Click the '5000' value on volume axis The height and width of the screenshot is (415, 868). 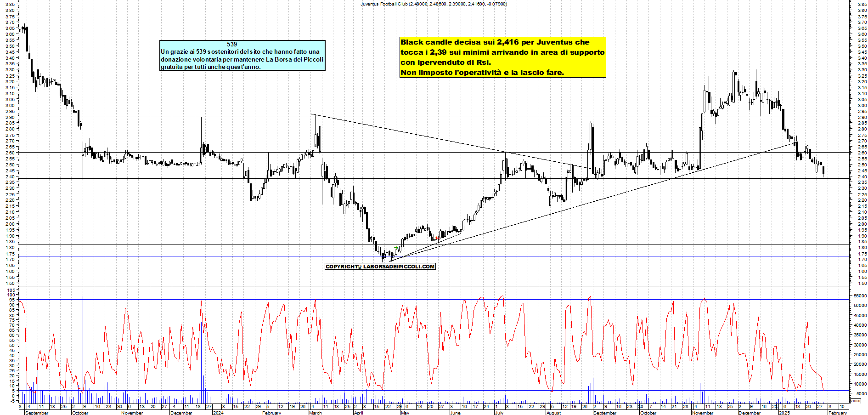(x=861, y=393)
